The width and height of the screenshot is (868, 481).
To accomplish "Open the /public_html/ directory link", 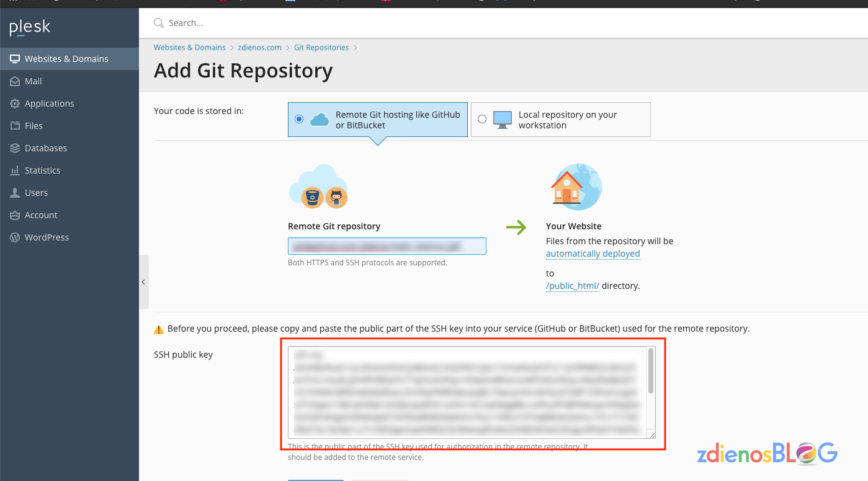I will [572, 285].
